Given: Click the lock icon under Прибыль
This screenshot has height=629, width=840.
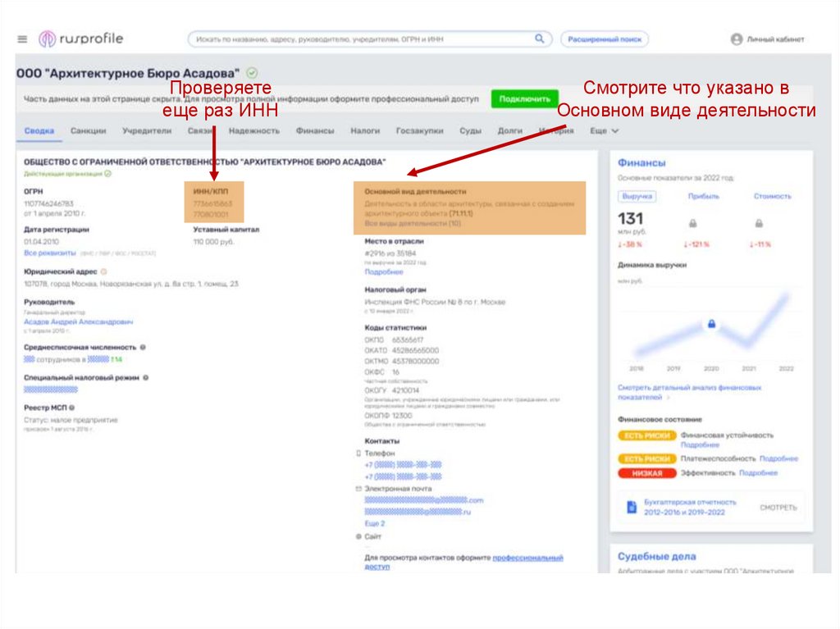Looking at the screenshot, I should pyautogui.click(x=692, y=223).
